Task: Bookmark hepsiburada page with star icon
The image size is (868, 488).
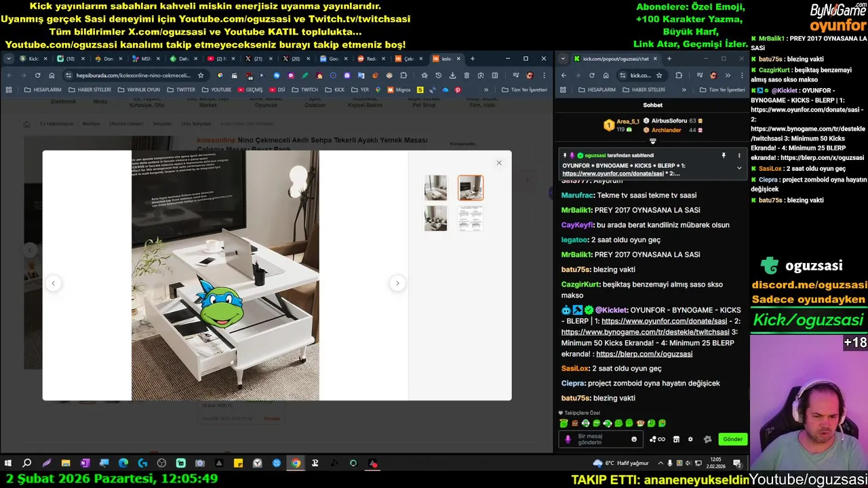Action: tap(201, 75)
